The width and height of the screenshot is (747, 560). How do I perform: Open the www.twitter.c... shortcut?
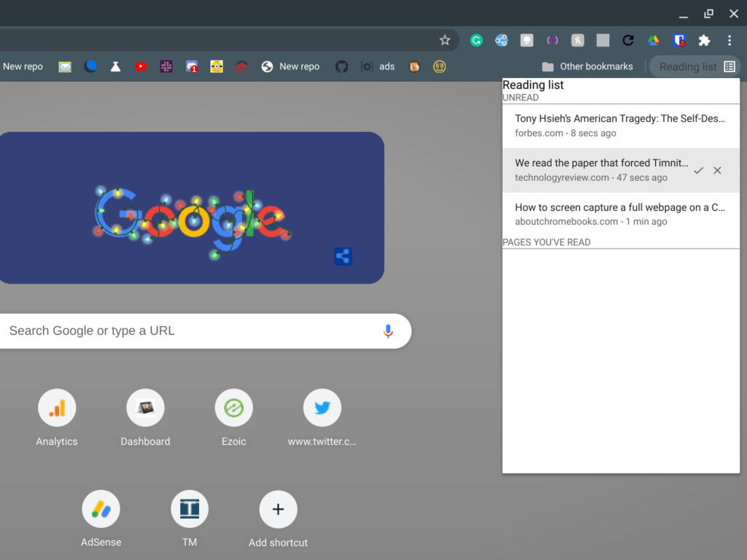click(322, 417)
